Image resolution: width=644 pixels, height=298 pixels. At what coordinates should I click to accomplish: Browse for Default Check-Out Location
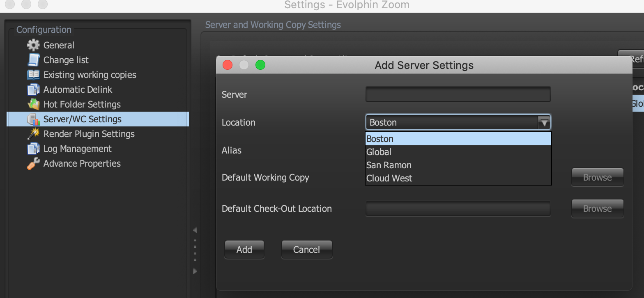point(597,209)
